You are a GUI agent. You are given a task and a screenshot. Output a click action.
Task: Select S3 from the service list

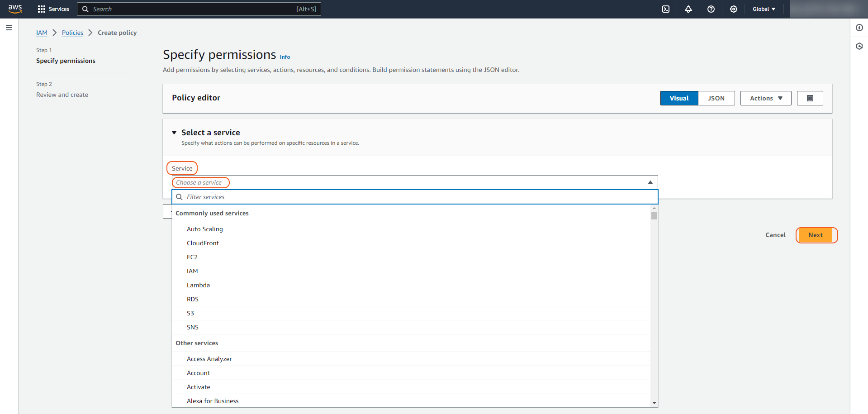click(x=190, y=313)
